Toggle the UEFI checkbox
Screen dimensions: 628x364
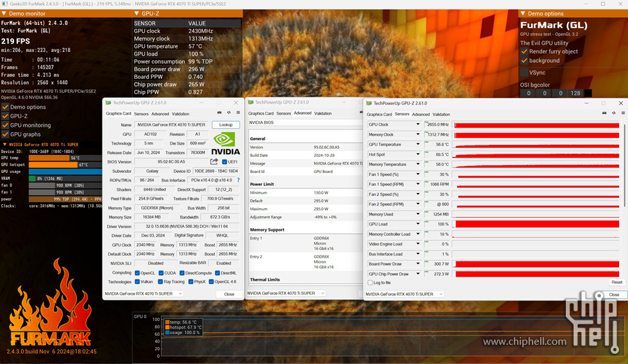click(x=224, y=161)
